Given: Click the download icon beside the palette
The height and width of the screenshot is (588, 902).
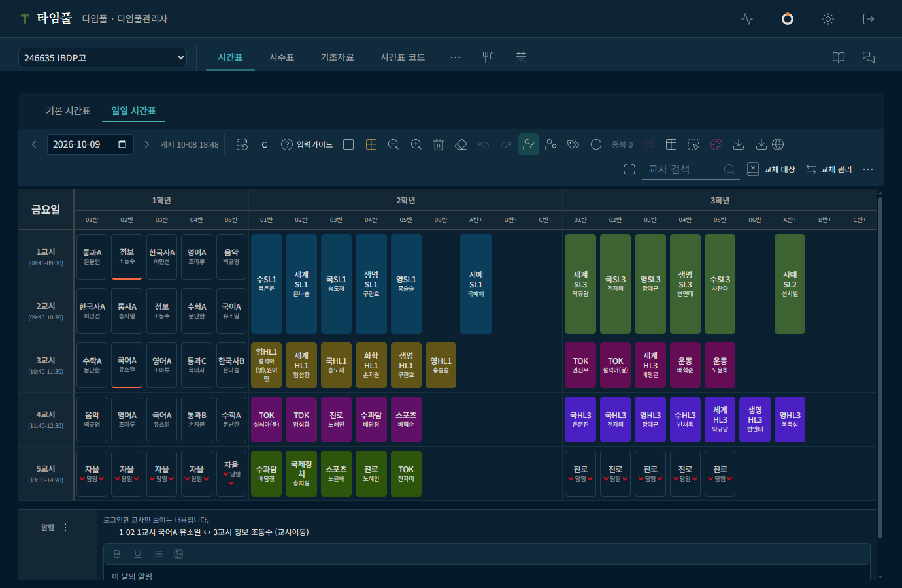Looking at the screenshot, I should click(739, 144).
